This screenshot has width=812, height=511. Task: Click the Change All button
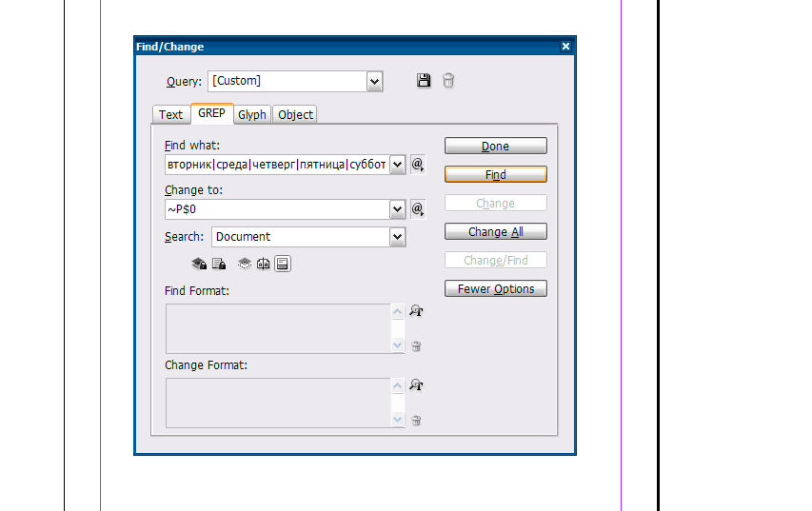pos(496,231)
